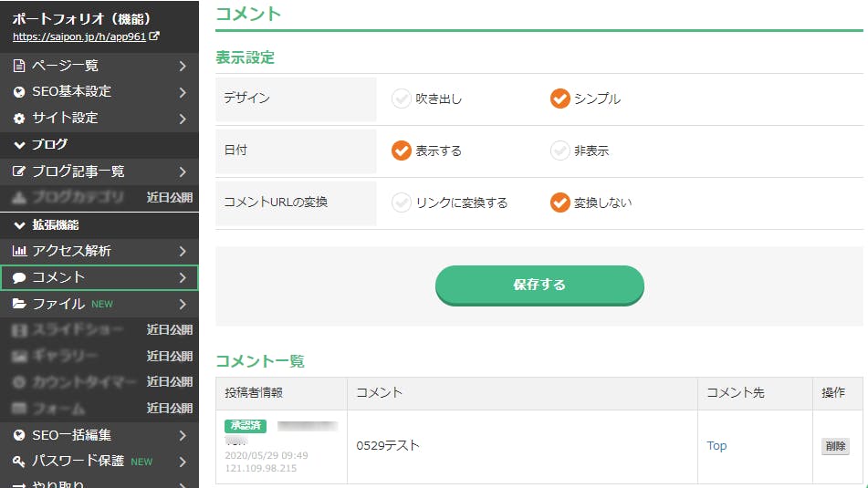Click the サイト設定 gear icon

pos(19,119)
